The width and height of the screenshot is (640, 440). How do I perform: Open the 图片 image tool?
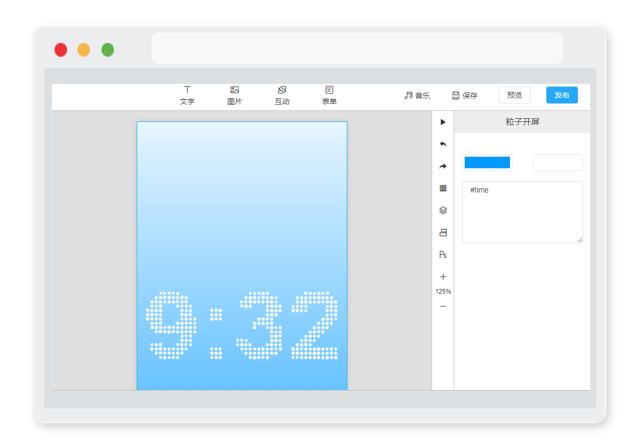(234, 95)
